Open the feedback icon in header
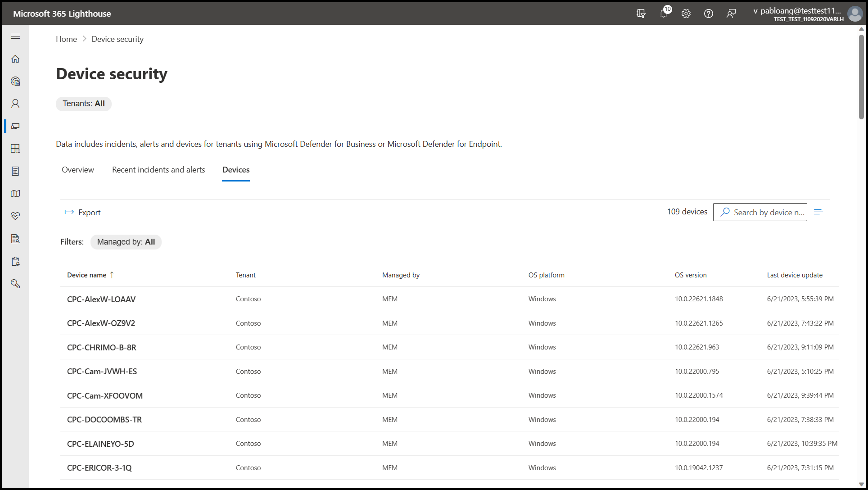Image resolution: width=868 pixels, height=490 pixels. tap(731, 14)
